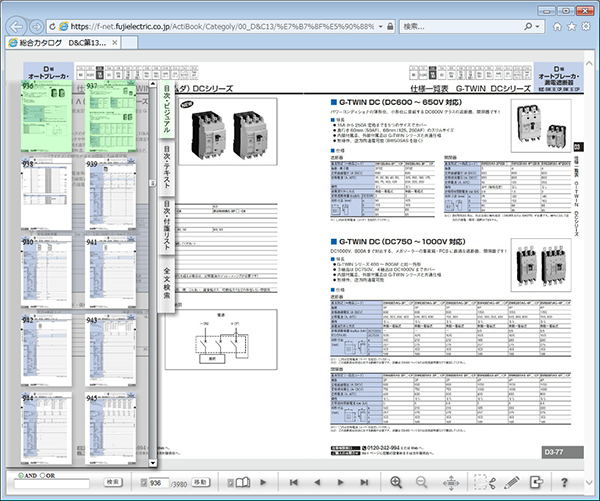Go to the next page arrow
600x501 pixels.
(x=341, y=482)
